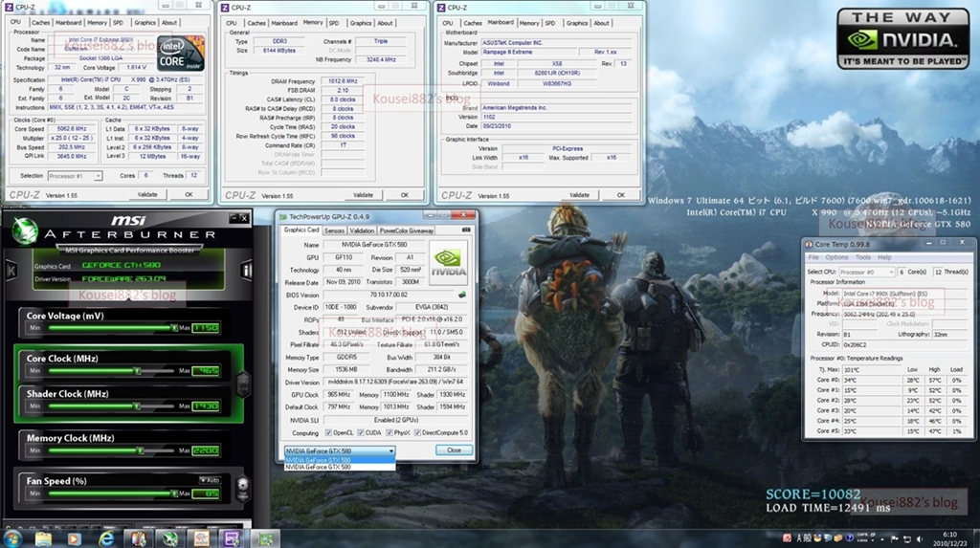Adjust the Core Voltage slider
The width and height of the screenshot is (980, 548).
pos(111,327)
